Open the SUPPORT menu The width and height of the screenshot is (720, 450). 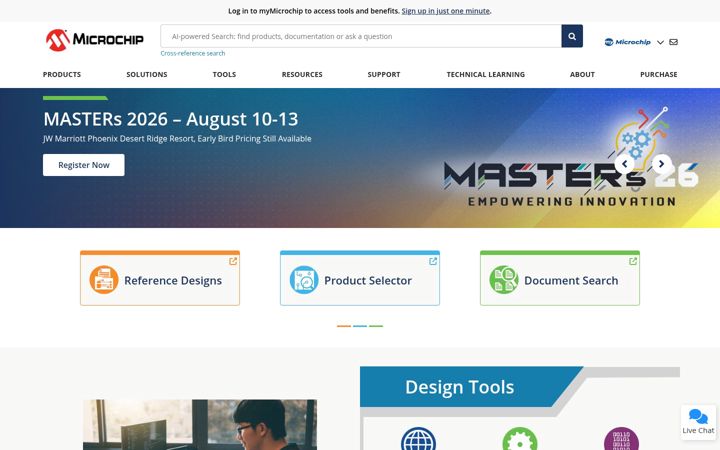pyautogui.click(x=384, y=74)
